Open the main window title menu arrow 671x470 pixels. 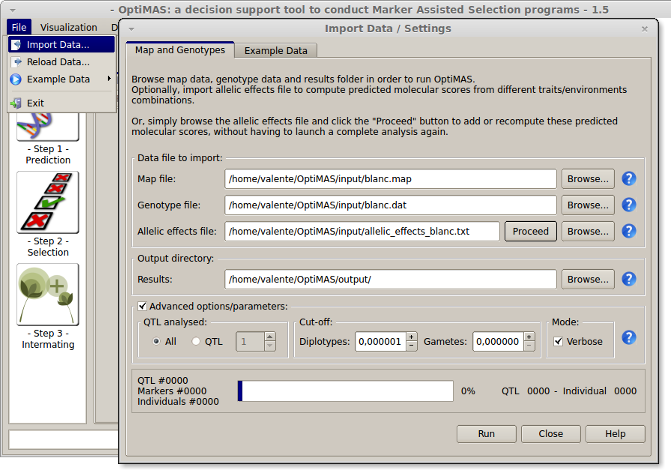(12, 10)
